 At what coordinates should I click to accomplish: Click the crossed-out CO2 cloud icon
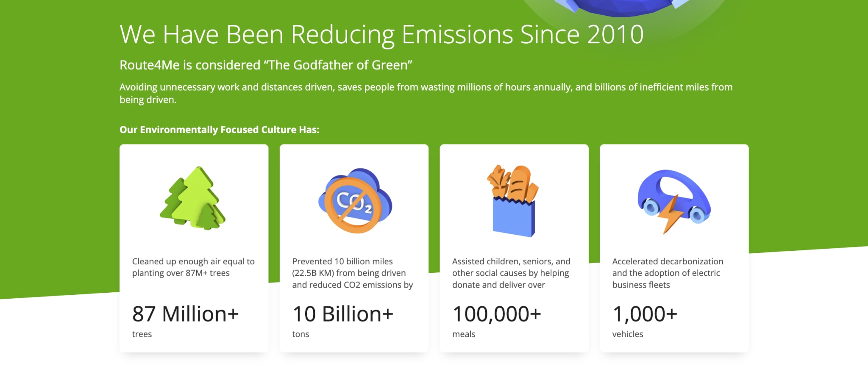pyautogui.click(x=355, y=201)
